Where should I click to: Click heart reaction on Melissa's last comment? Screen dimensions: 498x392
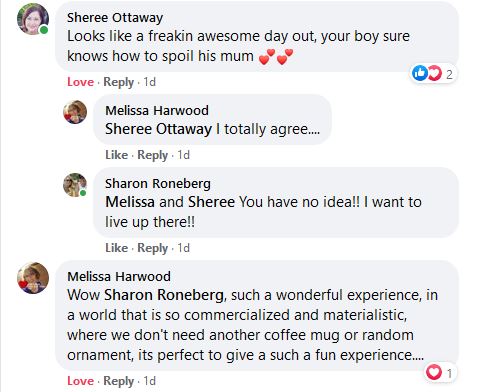coord(434,372)
